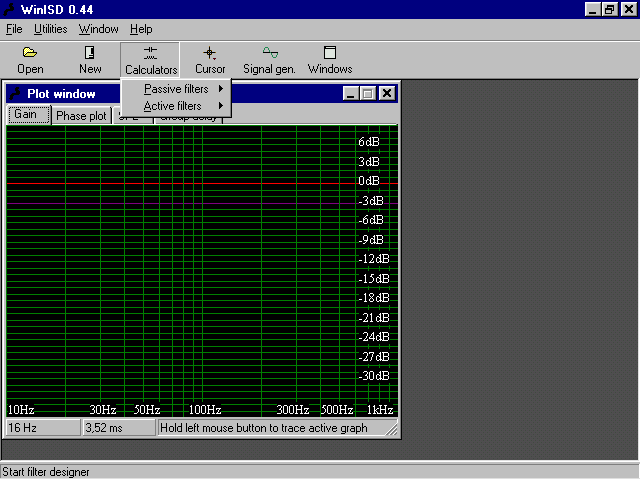Image resolution: width=640 pixels, height=480 pixels.
Task: Open the File menu
Action: (14, 29)
